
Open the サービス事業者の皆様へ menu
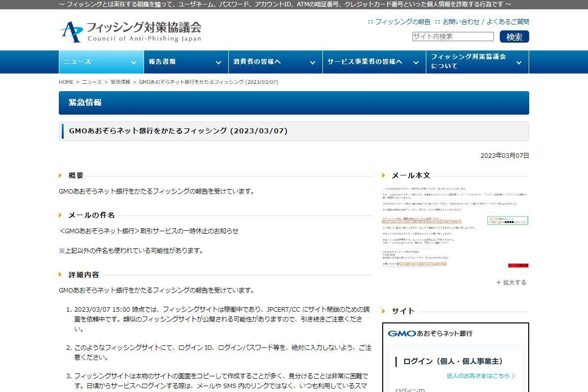[x=374, y=62]
